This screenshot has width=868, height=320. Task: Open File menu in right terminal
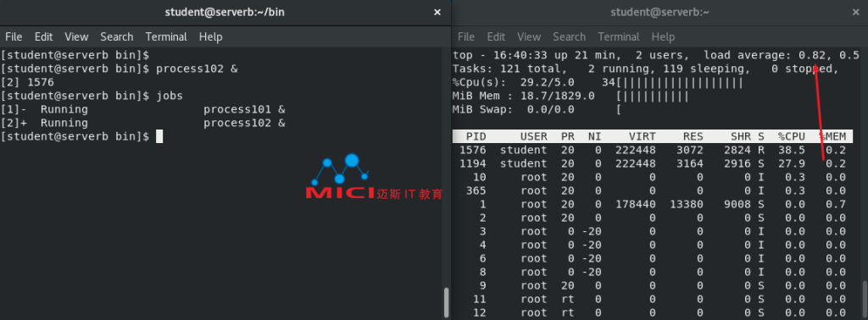point(466,37)
